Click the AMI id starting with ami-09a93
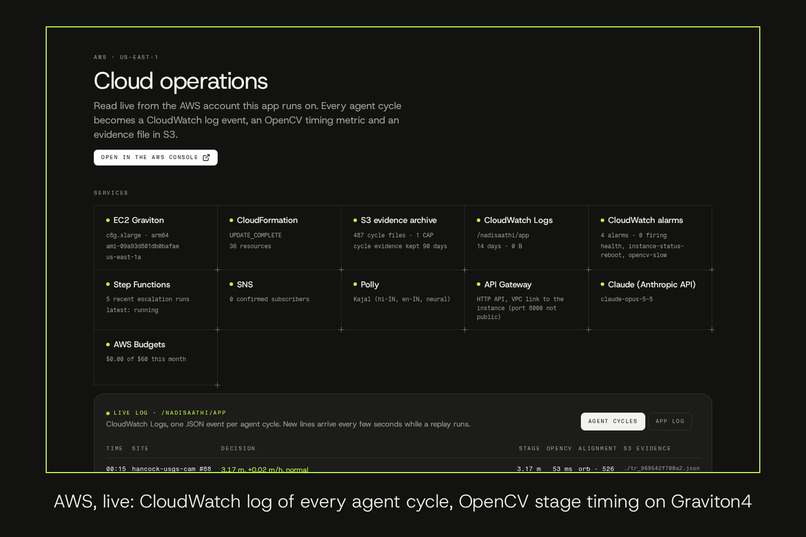 coord(142,246)
